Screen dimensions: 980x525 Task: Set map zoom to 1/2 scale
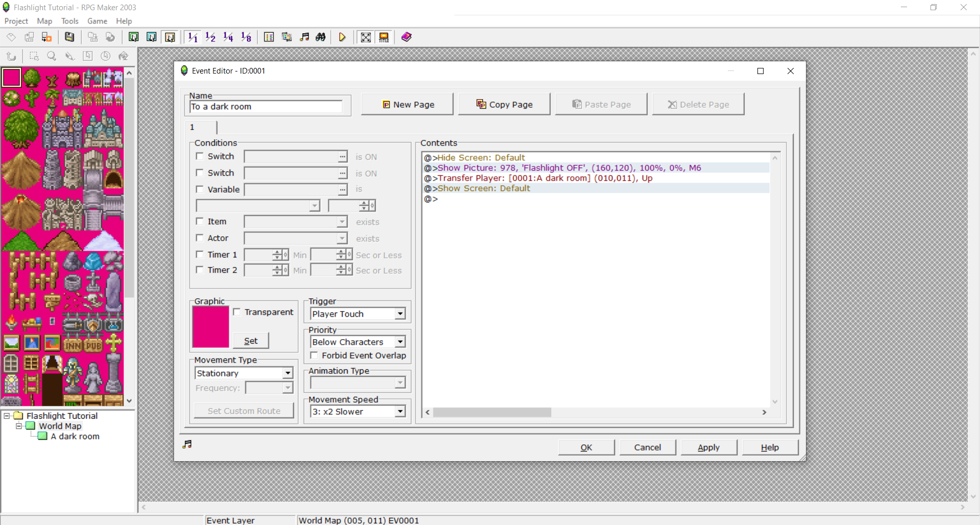coord(210,37)
